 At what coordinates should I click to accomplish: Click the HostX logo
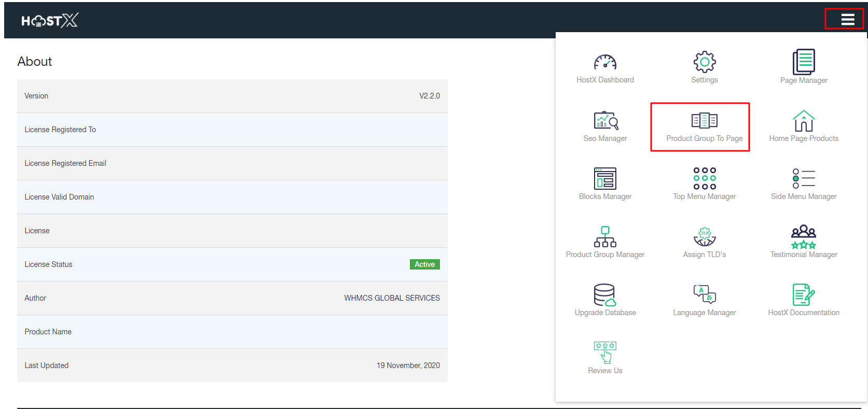[49, 20]
